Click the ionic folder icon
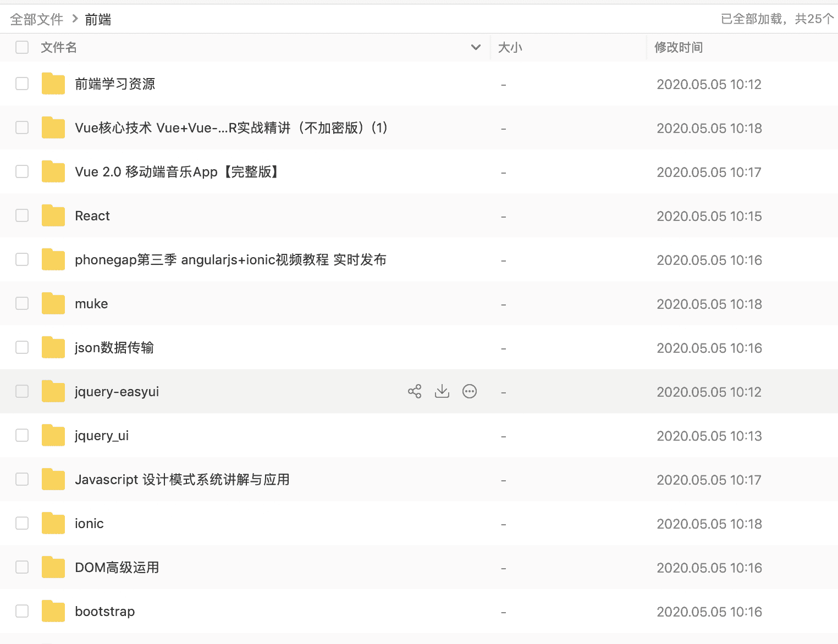The width and height of the screenshot is (838, 644). pyautogui.click(x=53, y=523)
